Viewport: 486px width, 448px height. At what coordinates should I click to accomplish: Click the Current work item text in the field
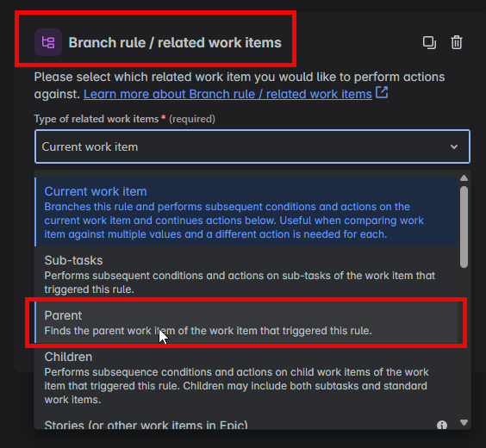[x=90, y=146]
